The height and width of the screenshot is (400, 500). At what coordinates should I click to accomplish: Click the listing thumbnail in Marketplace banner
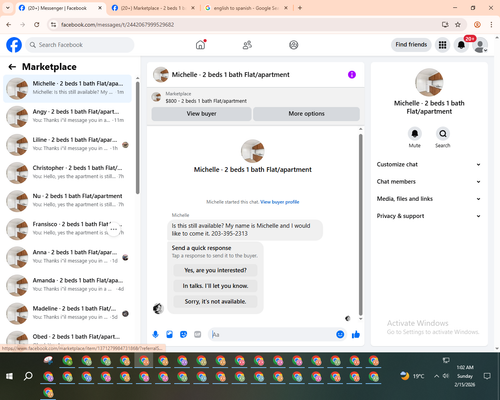click(x=156, y=97)
